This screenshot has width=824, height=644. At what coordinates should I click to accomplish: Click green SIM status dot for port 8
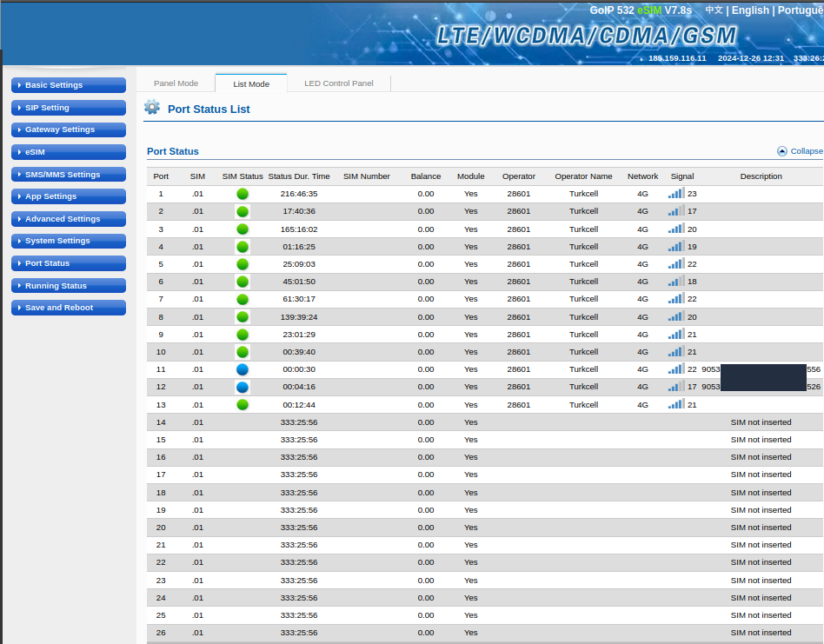(x=243, y=316)
